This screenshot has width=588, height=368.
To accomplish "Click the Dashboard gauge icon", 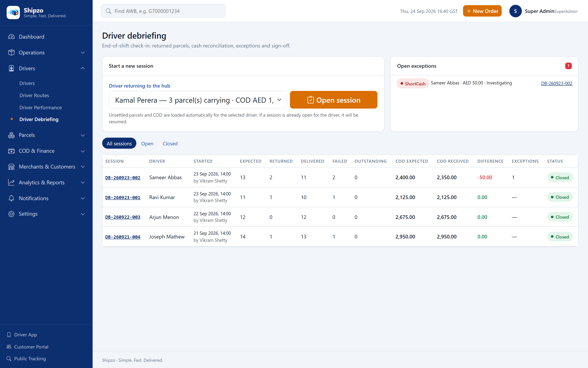I will 11,37.
